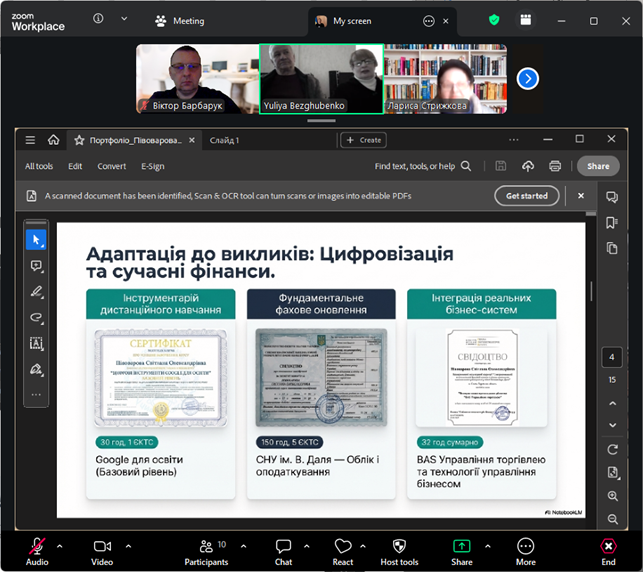Open the All tools menu
This screenshot has height=572, width=643.
[39, 166]
